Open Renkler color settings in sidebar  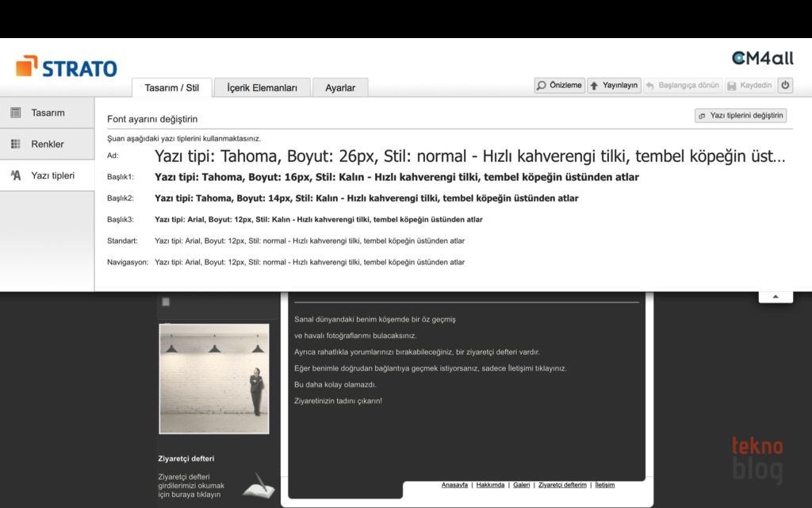coord(48,144)
